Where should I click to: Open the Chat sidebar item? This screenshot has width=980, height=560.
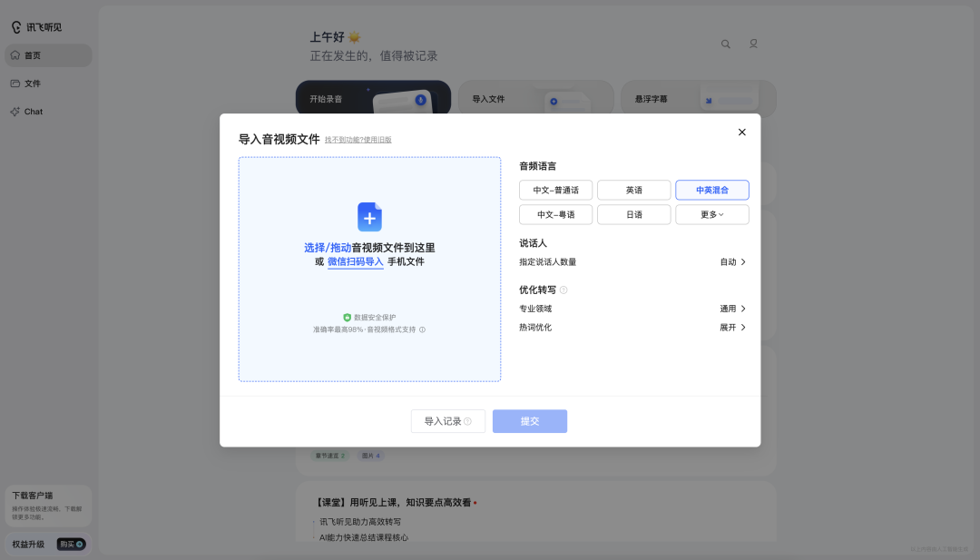point(48,112)
